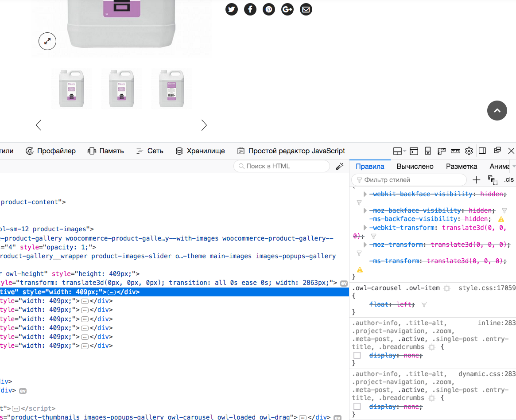
Task: Highlight elements for the inline:283 rule selector
Action: (432, 347)
